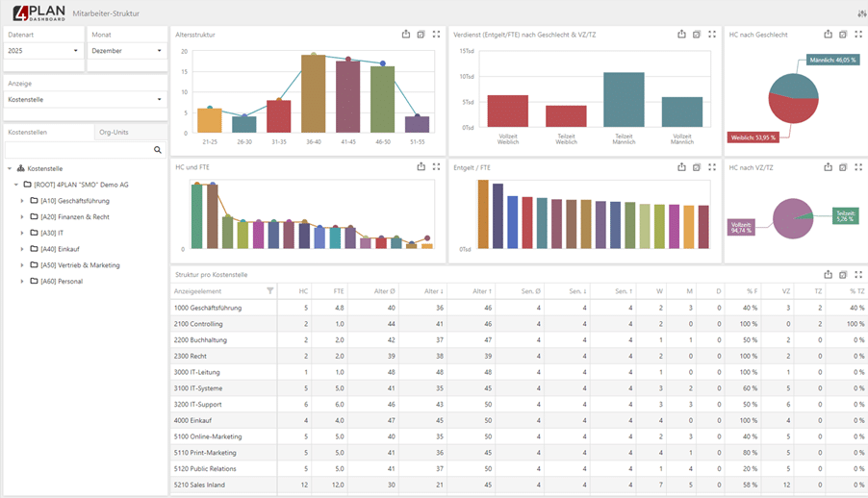
Task: Select the Weiblich slice in the gender pie
Action: (x=793, y=111)
